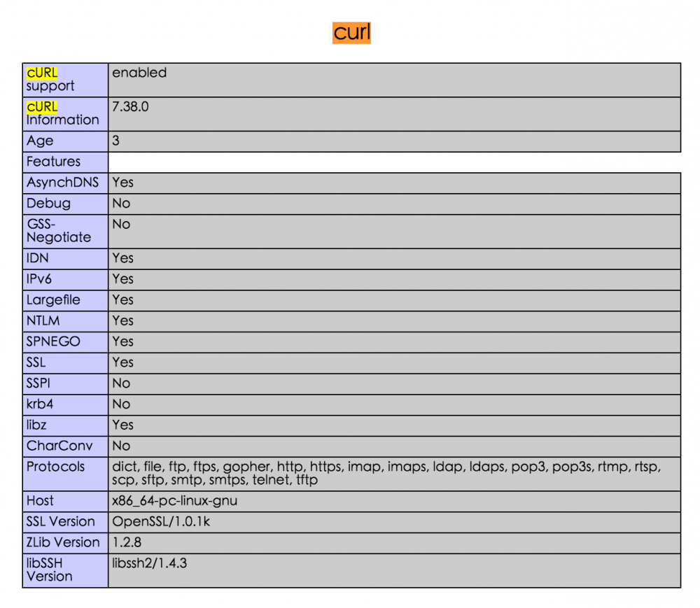Image resolution: width=700 pixels, height=608 pixels.
Task: Click the Age value 3
Action: (115, 141)
